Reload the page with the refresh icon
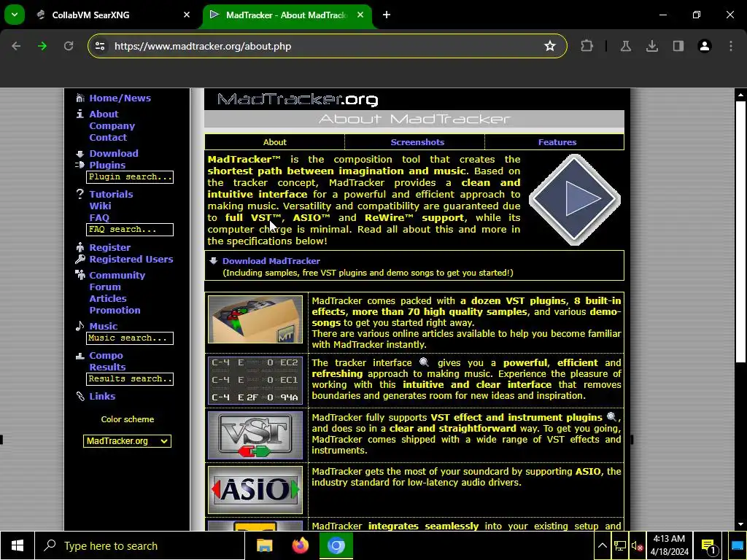Screen dimensions: 747x560 (69, 46)
